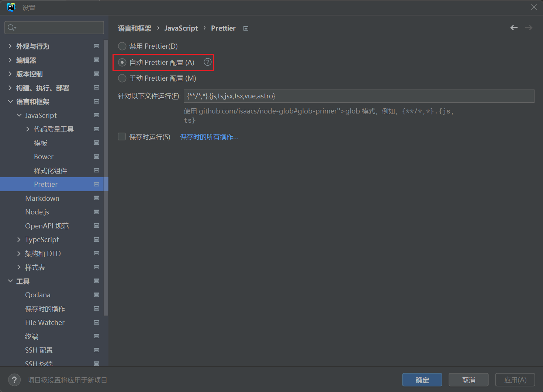
Task: Expand the 外观与行为 section
Action: (10, 46)
